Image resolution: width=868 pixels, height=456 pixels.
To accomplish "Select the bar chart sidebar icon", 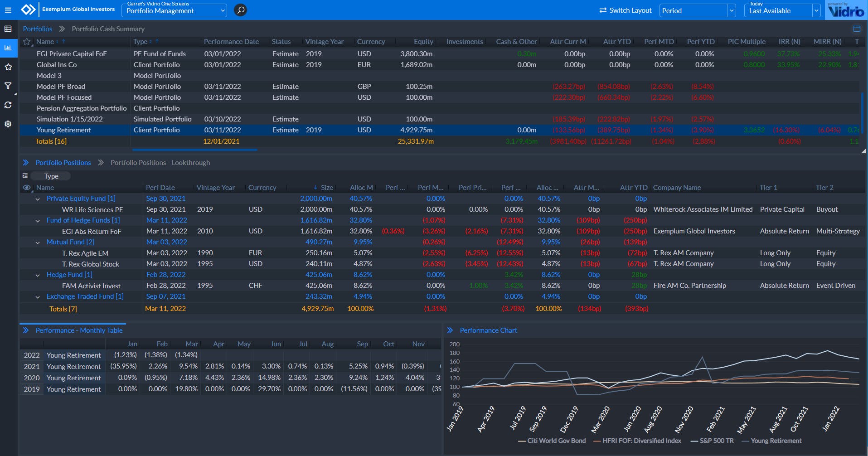I will point(8,48).
